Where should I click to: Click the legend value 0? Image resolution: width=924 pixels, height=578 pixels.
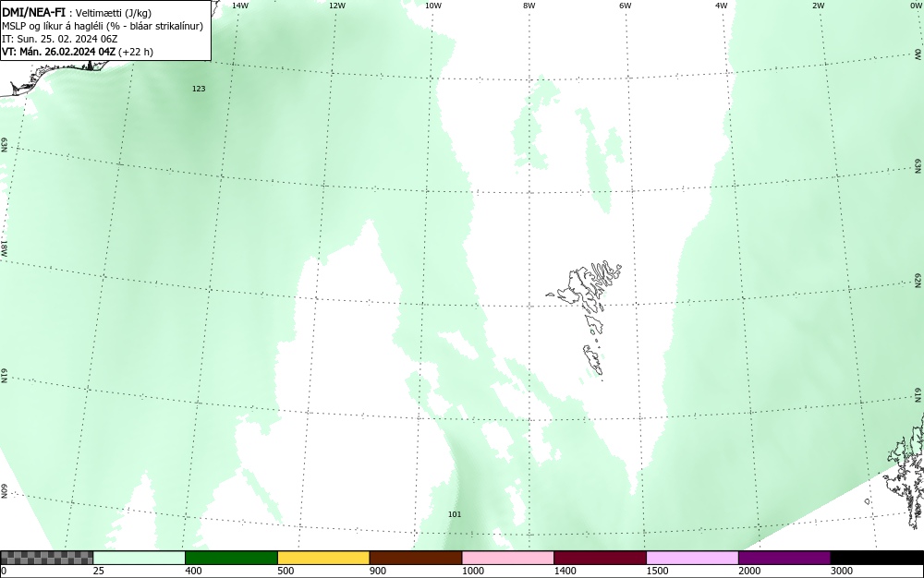click(x=4, y=571)
